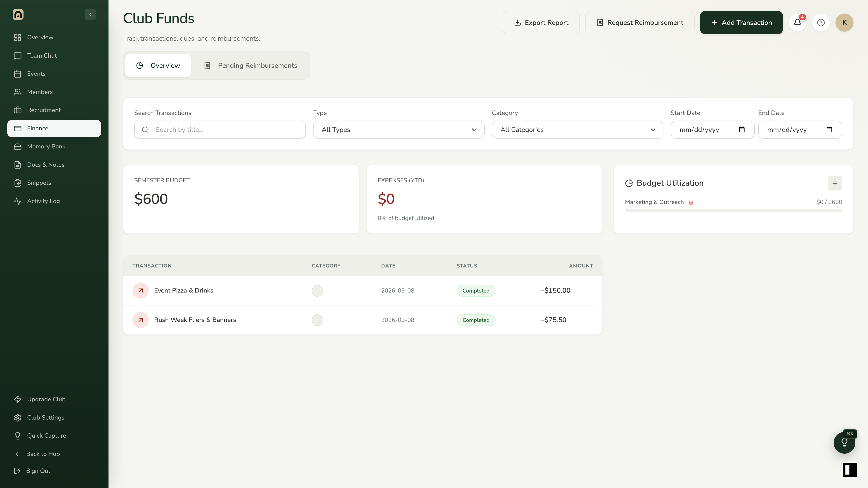
Task: Go to Events in the sidebar
Action: coord(54,74)
